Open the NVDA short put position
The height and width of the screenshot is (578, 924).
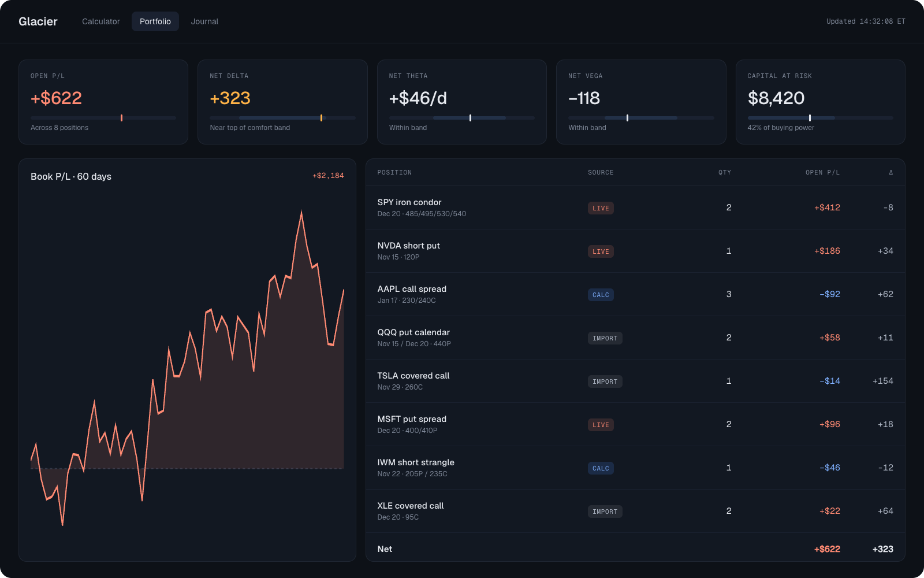(x=635, y=251)
